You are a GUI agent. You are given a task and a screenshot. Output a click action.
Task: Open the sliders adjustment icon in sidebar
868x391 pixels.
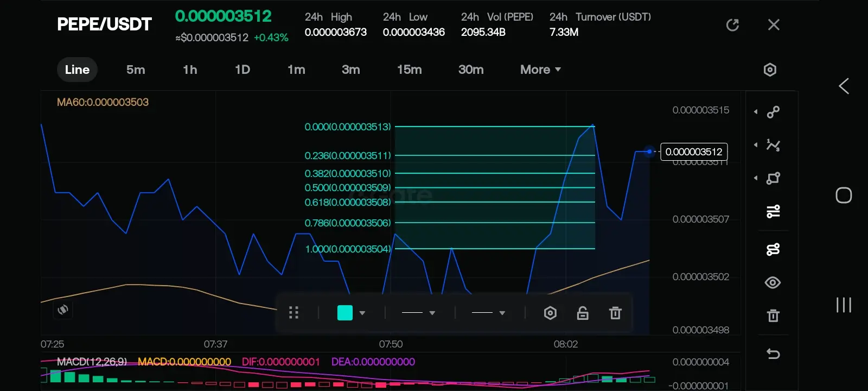point(773,211)
